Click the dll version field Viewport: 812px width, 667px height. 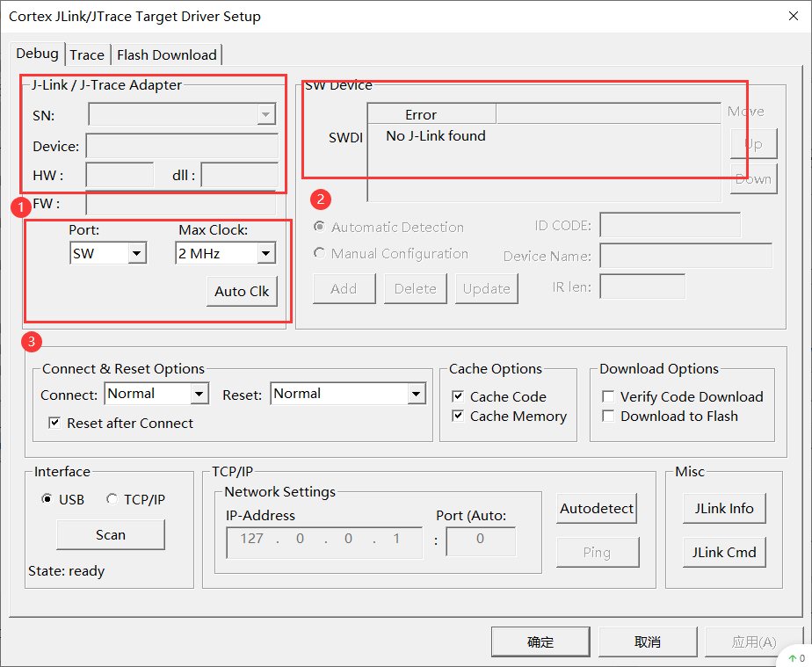click(x=239, y=175)
